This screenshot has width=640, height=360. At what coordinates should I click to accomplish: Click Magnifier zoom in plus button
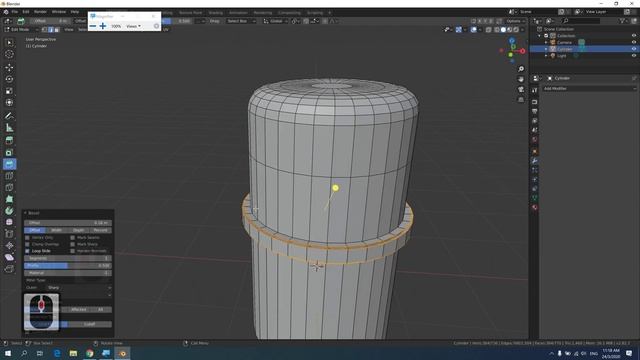point(103,26)
